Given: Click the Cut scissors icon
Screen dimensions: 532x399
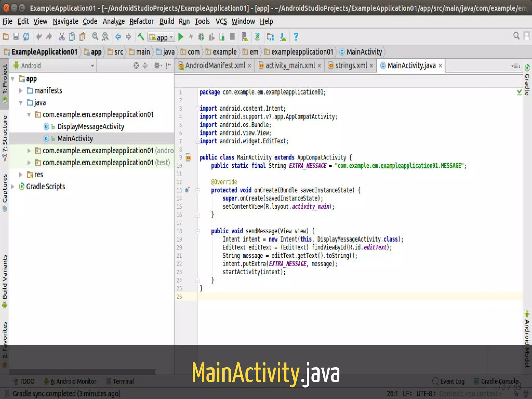Looking at the screenshot, I should pos(62,37).
